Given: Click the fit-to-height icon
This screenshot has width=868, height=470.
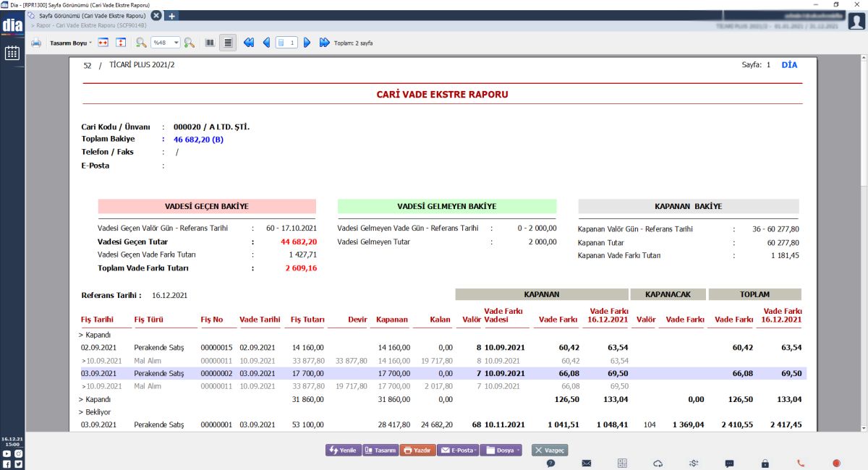Looking at the screenshot, I should 120,43.
